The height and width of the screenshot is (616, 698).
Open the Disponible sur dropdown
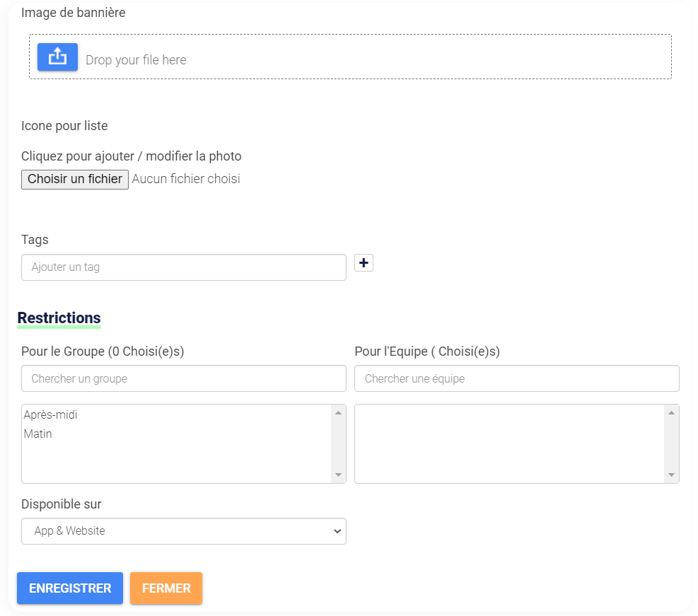184,531
